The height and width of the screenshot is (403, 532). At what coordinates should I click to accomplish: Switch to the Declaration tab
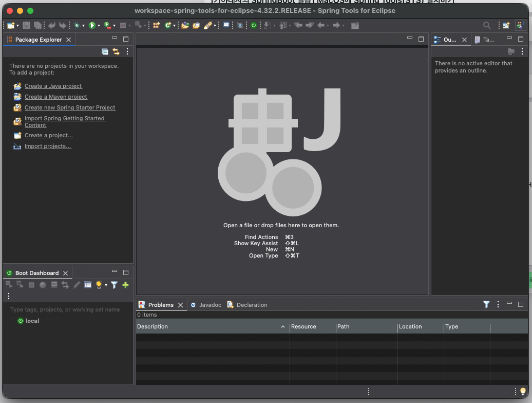[248, 305]
